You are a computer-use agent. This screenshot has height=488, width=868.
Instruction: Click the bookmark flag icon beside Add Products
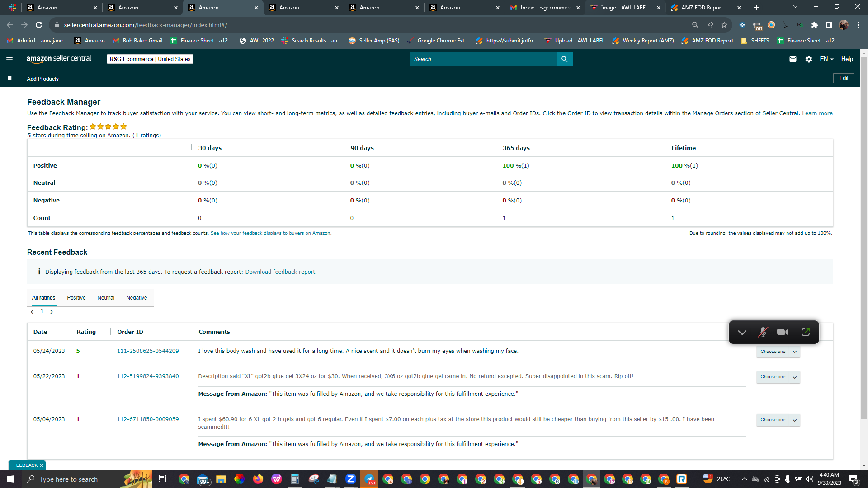(x=9, y=79)
